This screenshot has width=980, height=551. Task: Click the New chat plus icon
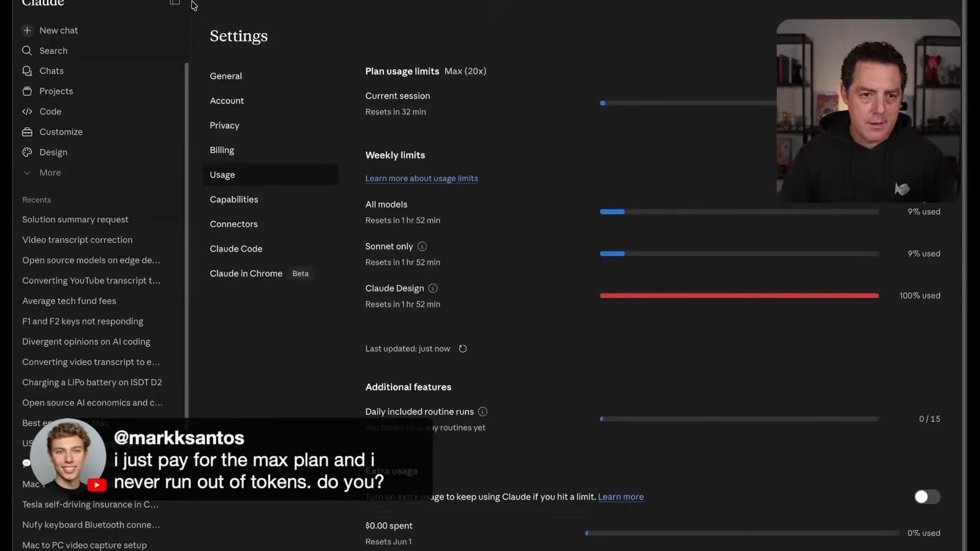(27, 30)
